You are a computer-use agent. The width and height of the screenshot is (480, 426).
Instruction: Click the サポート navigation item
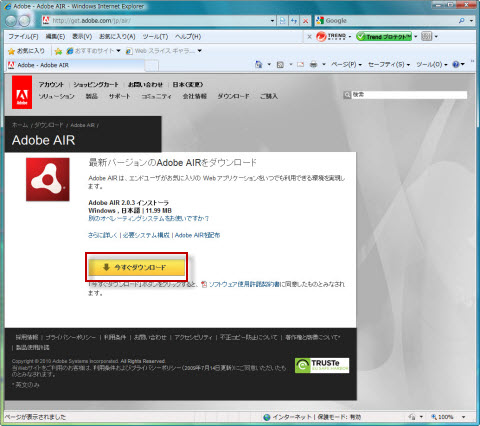click(119, 96)
